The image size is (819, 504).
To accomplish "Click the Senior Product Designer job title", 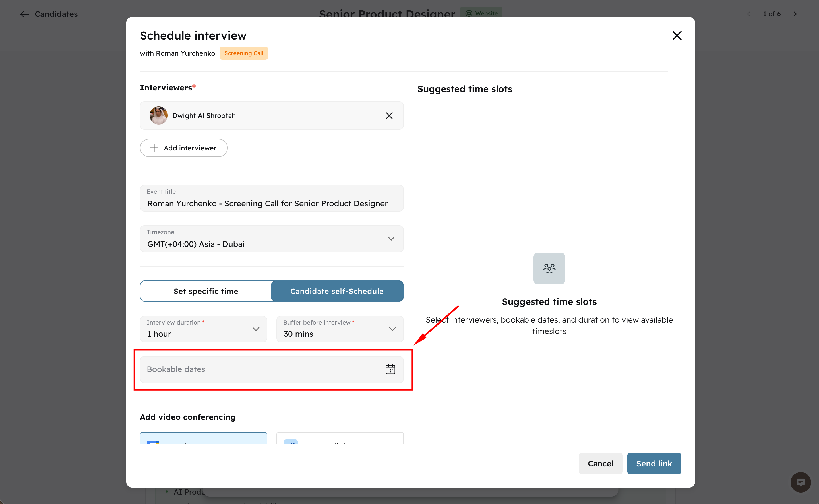I will [x=387, y=13].
